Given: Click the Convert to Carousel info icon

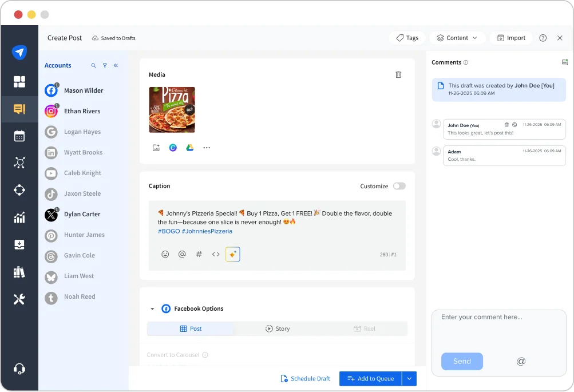Looking at the screenshot, I should tap(205, 355).
